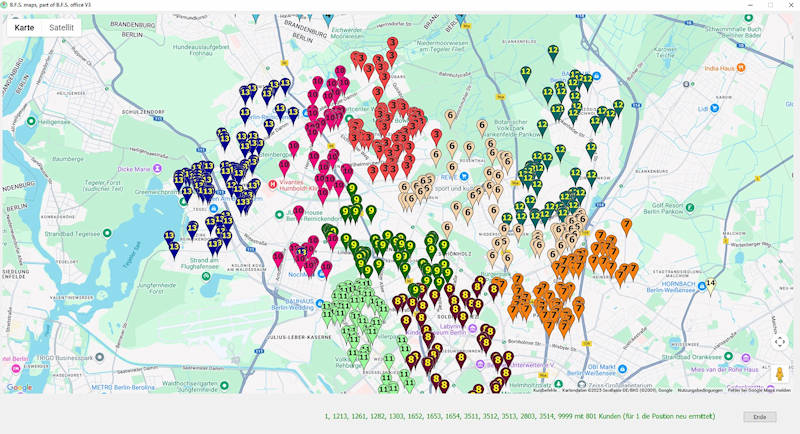Switch to the Karte map view

(x=24, y=28)
